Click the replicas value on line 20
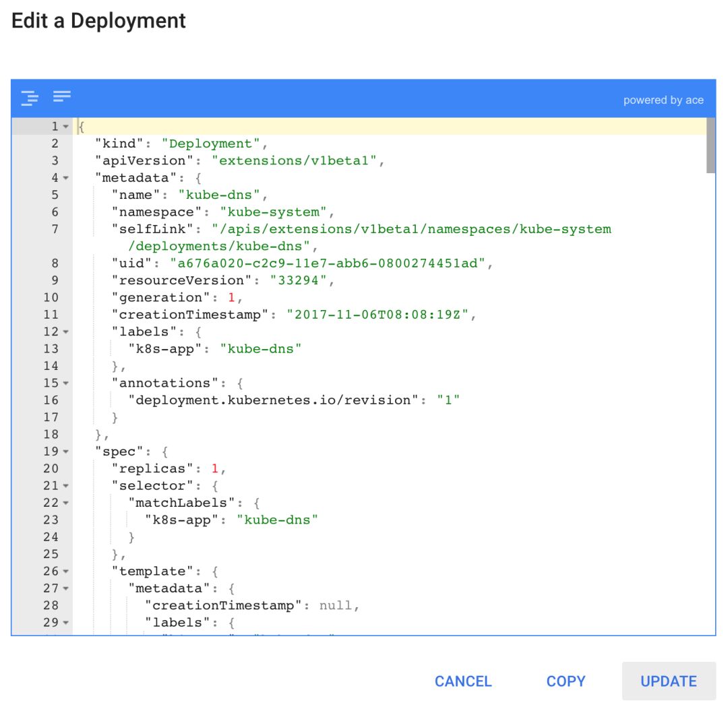 pos(214,469)
